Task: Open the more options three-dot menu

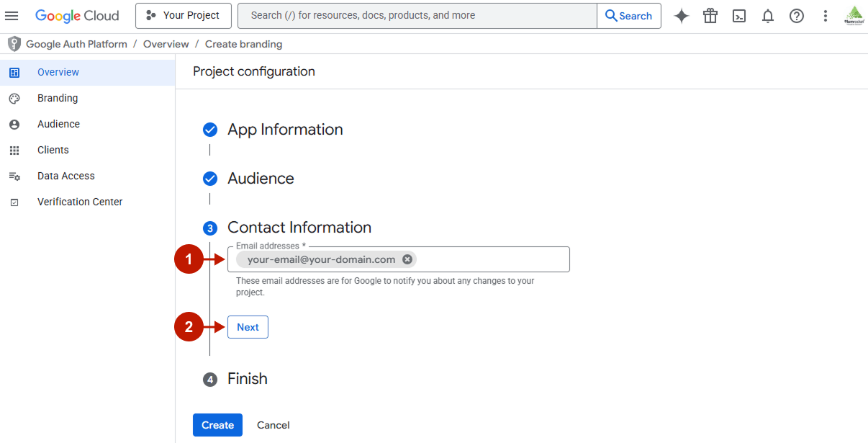Action: coord(825,15)
